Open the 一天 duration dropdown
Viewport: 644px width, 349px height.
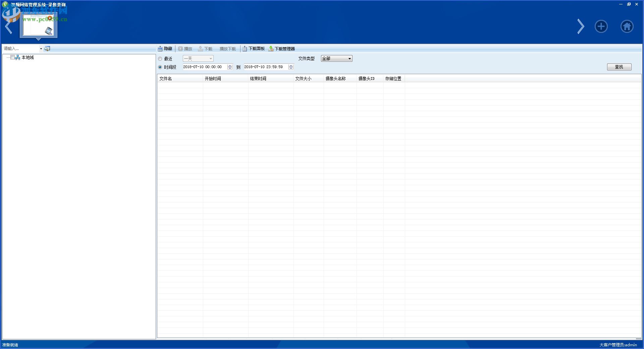point(210,58)
